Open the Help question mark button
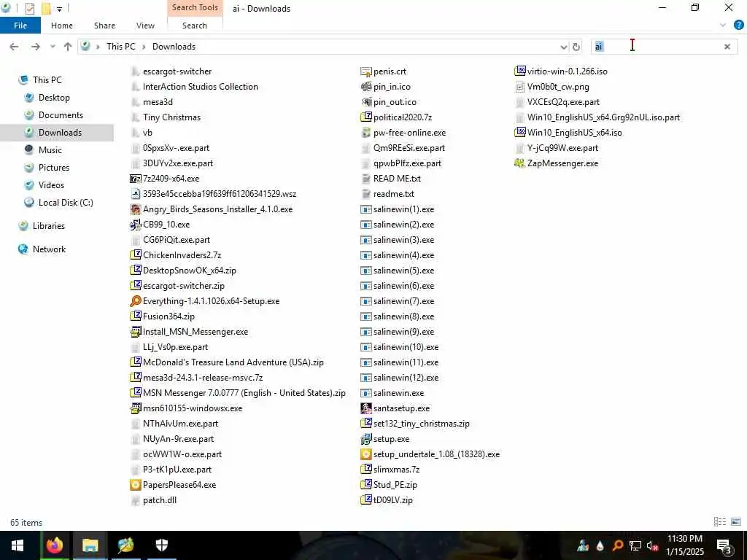The height and width of the screenshot is (560, 747). pyautogui.click(x=739, y=26)
